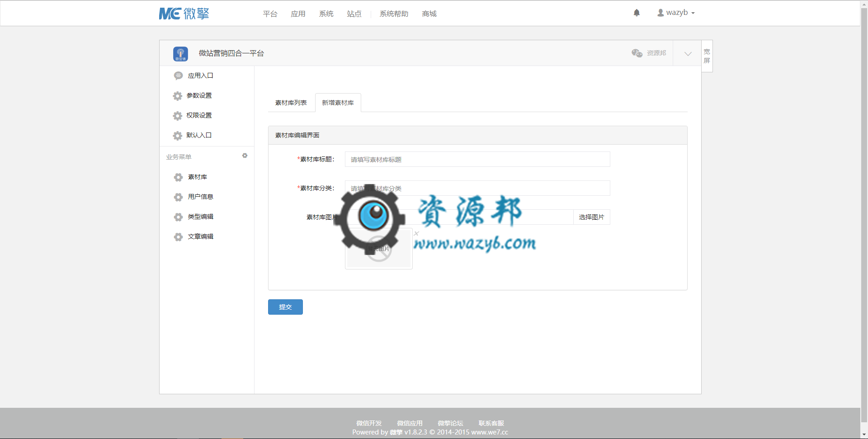Submit the form with 提交 button
Image resolution: width=868 pixels, height=439 pixels.
point(285,307)
